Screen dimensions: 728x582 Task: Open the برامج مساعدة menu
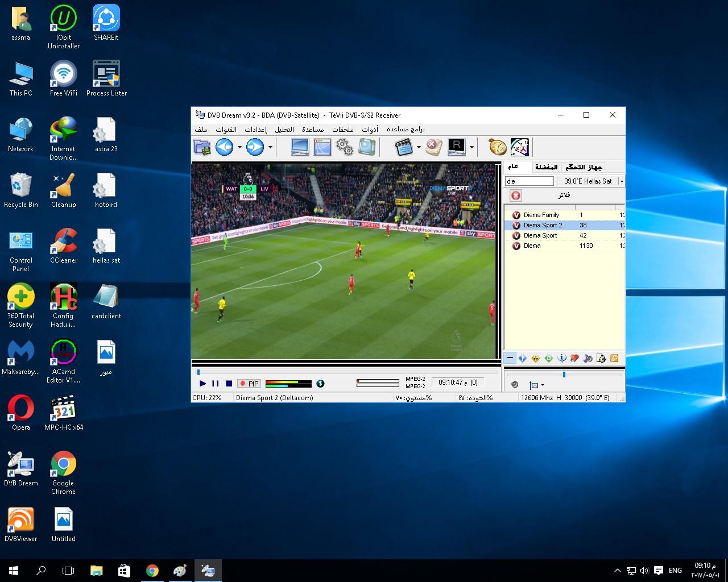point(406,130)
